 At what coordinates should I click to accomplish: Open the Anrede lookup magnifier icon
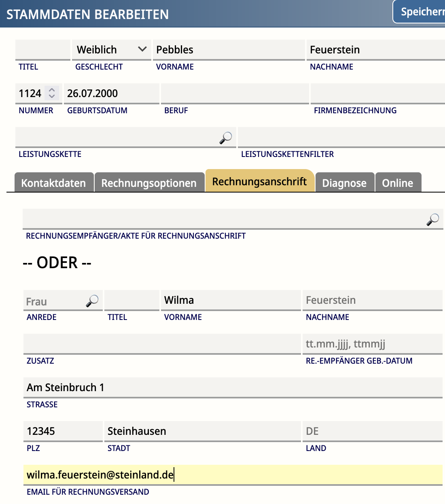pyautogui.click(x=92, y=301)
